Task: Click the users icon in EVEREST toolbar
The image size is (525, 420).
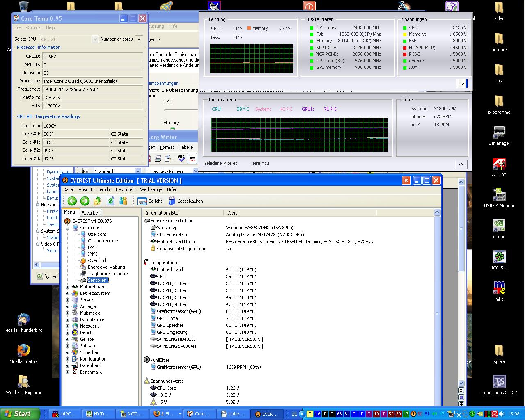Action: tap(123, 201)
